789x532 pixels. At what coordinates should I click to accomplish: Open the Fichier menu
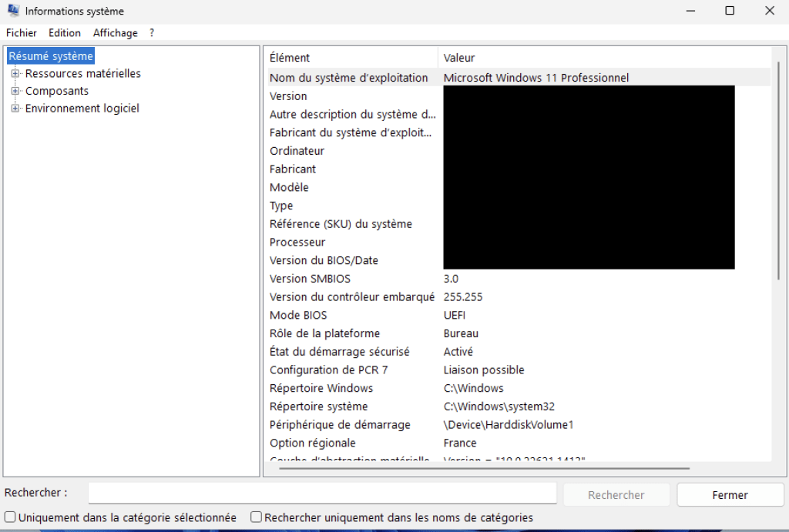pyautogui.click(x=21, y=32)
